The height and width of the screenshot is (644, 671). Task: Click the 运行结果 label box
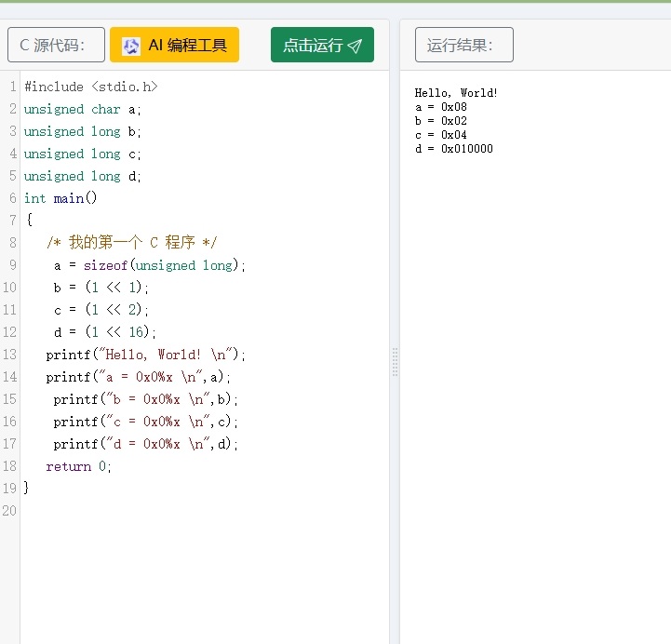(463, 45)
